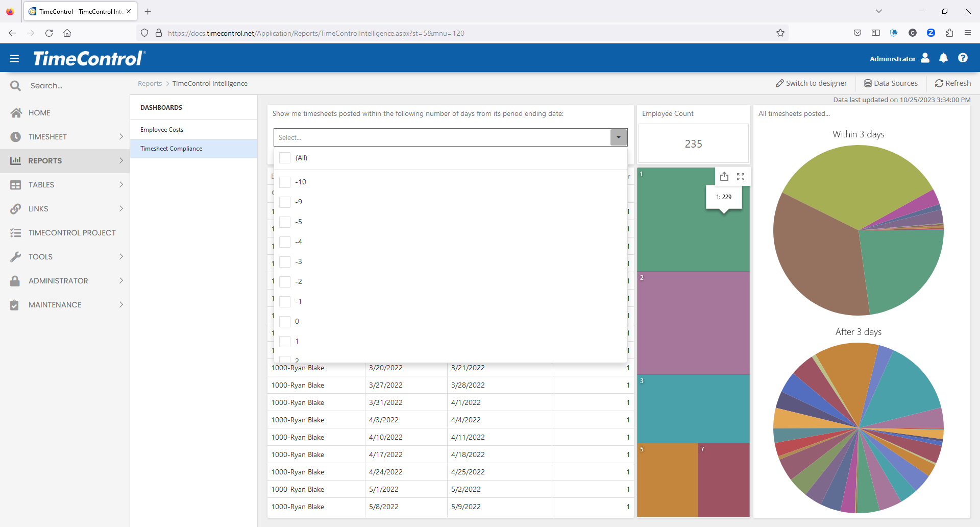The width and height of the screenshot is (980, 527).
Task: Click the Data Sources label
Action: point(896,83)
